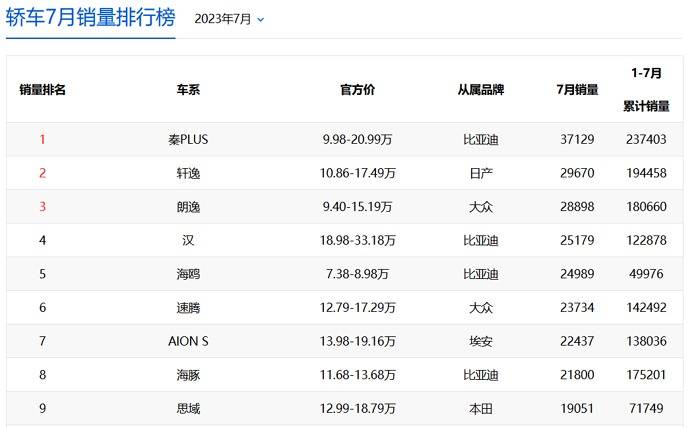The height and width of the screenshot is (428, 700).
Task: Click the red rank number 2
Action: tap(42, 173)
